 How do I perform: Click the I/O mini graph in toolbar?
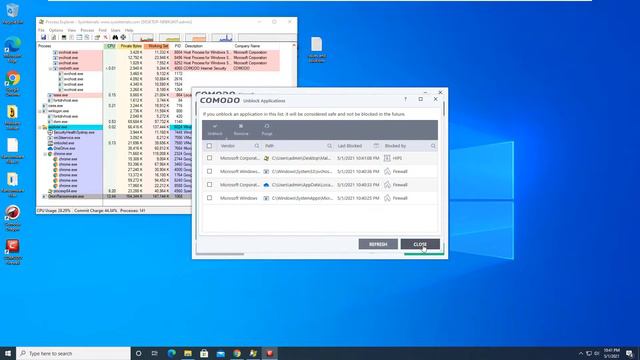coord(222,38)
